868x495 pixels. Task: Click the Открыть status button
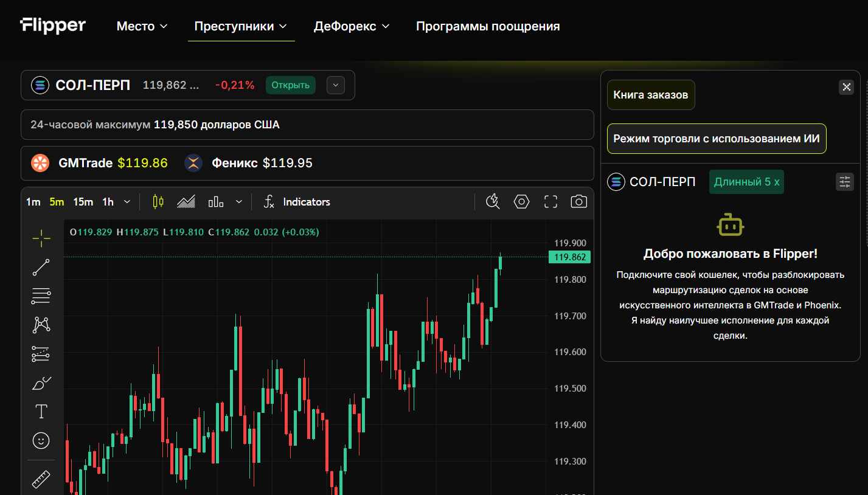click(x=291, y=85)
